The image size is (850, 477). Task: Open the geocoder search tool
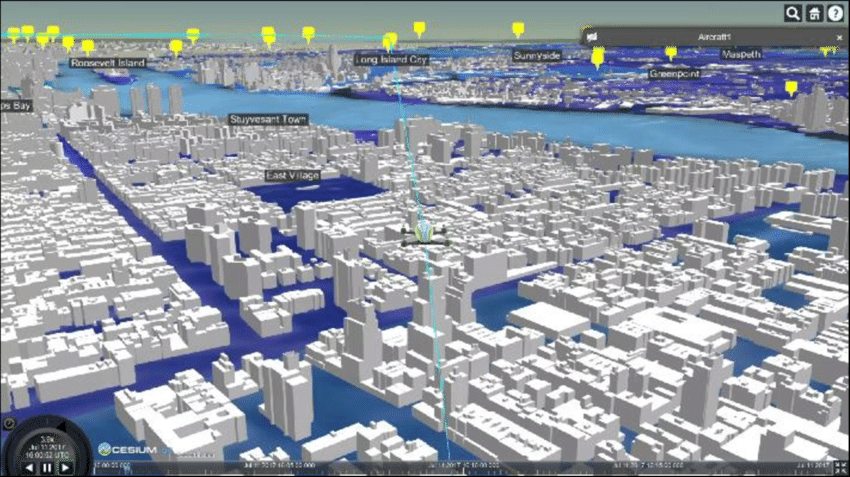coord(792,13)
